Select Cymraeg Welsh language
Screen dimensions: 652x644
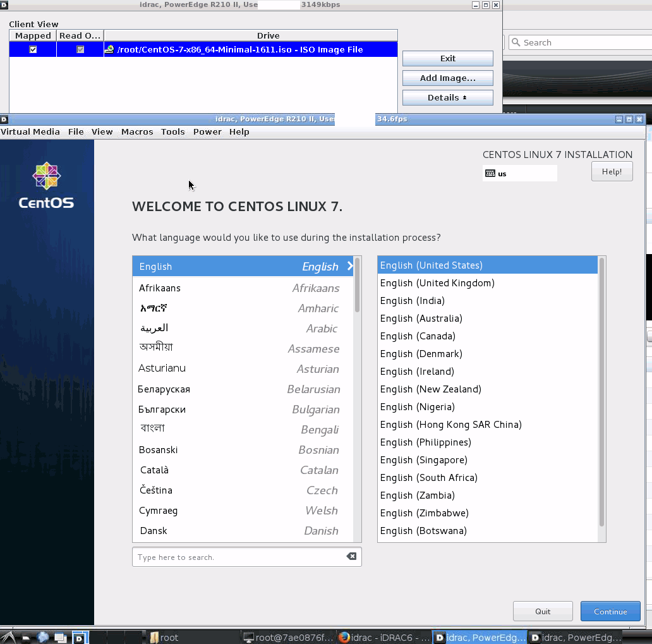pyautogui.click(x=243, y=511)
